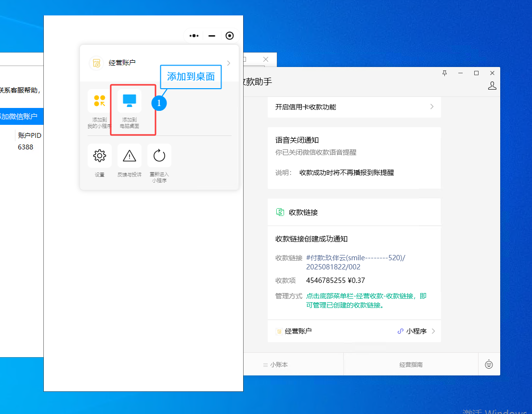
Task: Open the 经营指南 bottom menu
Action: point(411,365)
